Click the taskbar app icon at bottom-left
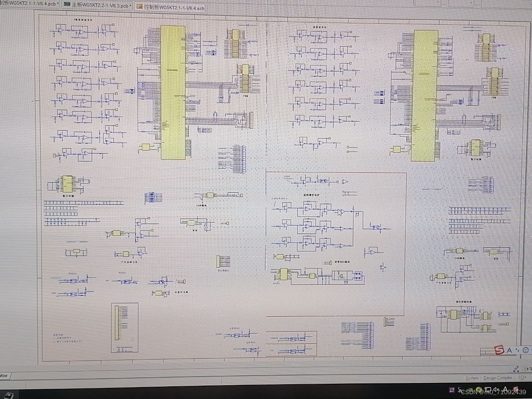 (x=8, y=395)
